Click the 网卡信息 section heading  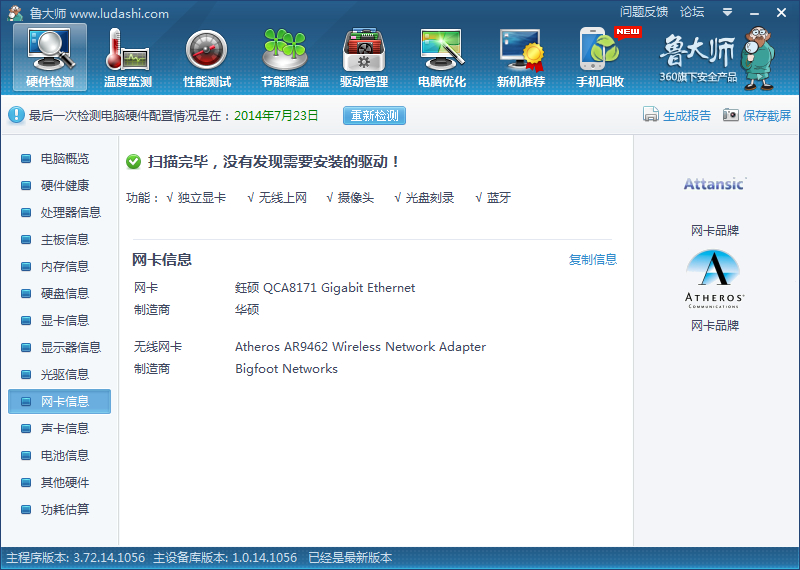tap(162, 260)
